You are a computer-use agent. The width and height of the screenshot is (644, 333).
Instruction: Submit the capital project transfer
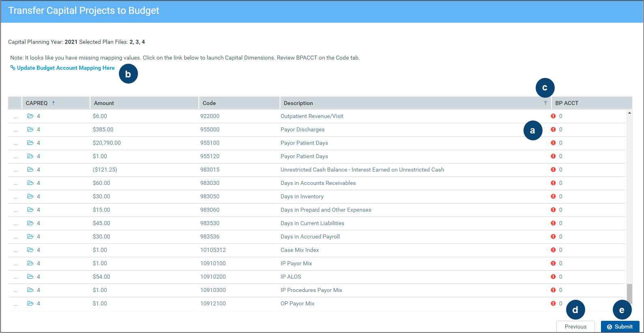[x=620, y=327]
